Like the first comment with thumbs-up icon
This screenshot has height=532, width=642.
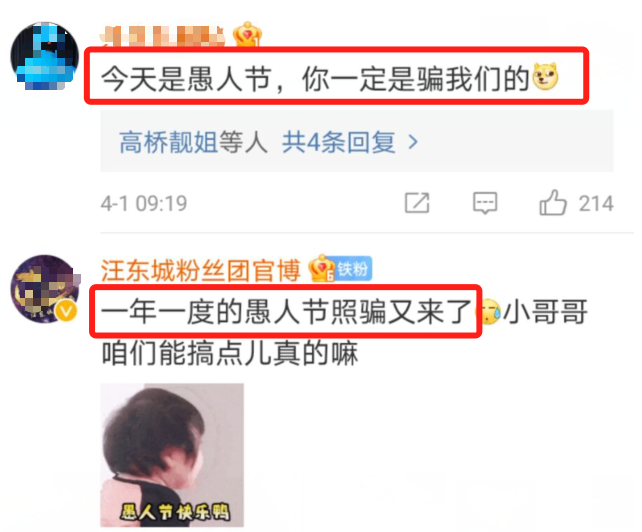pyautogui.click(x=553, y=202)
